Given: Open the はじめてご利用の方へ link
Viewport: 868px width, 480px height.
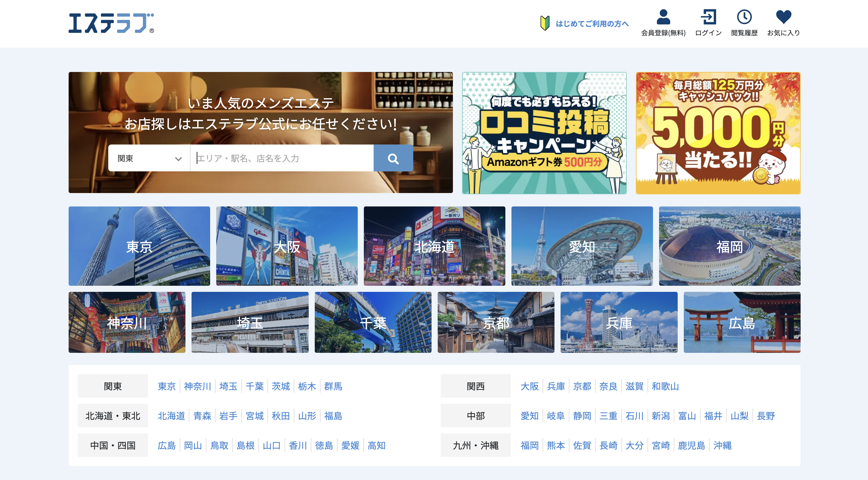Looking at the screenshot, I should pyautogui.click(x=592, y=24).
